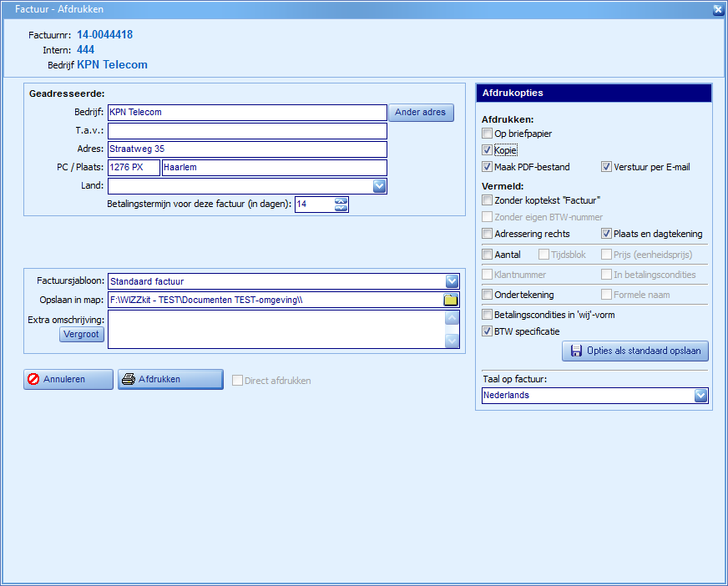
Task: Uncheck the Kopie option
Action: point(488,150)
